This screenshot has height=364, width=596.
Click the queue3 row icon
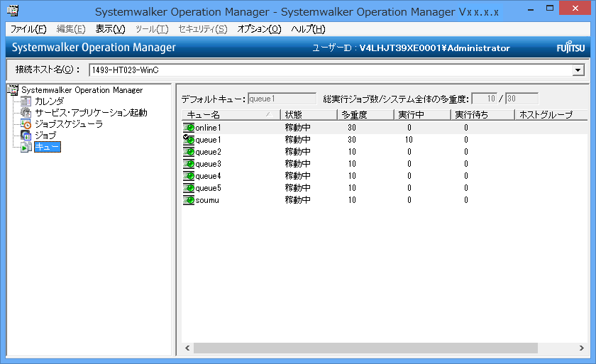pyautogui.click(x=188, y=164)
